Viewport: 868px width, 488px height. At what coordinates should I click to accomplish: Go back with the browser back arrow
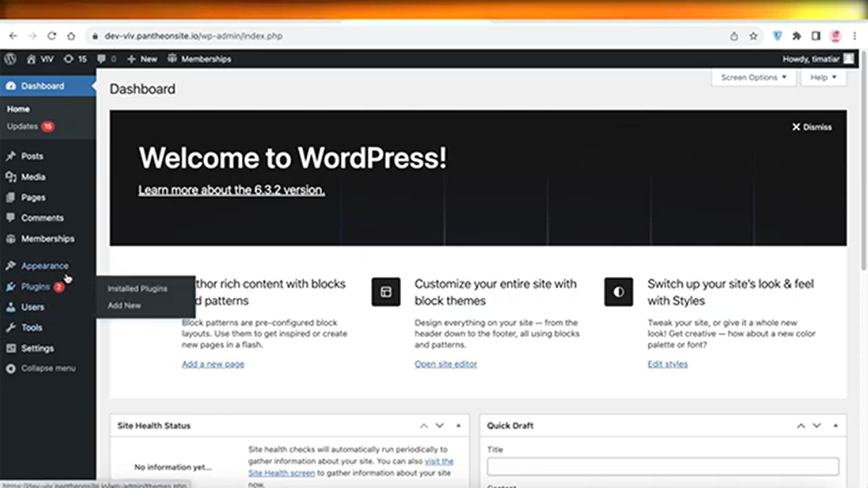(x=13, y=36)
